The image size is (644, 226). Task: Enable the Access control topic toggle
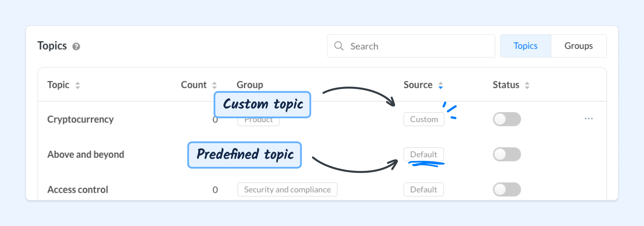pyautogui.click(x=507, y=189)
